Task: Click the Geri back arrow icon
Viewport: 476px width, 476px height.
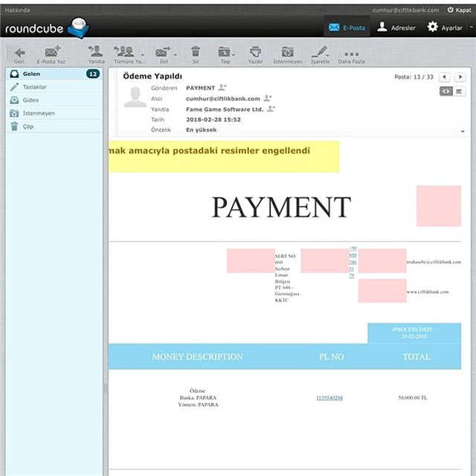Action: tap(19, 53)
